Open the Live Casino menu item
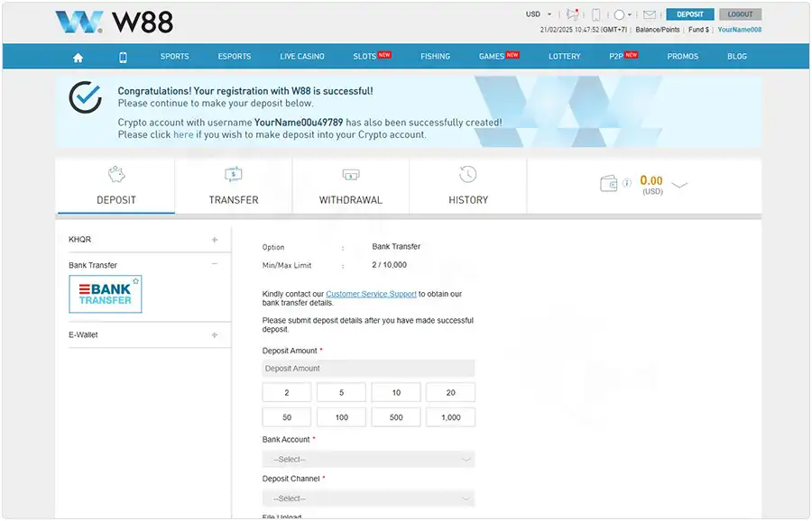Screen dimensions: 812x521 click(x=302, y=57)
